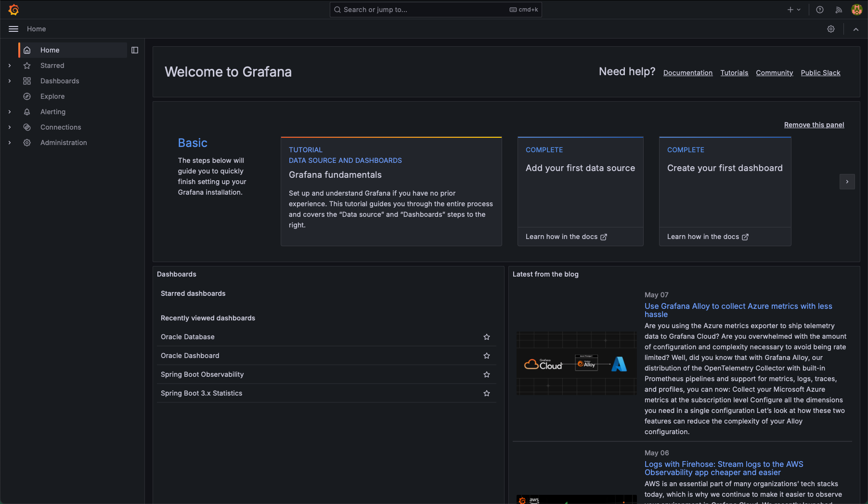
Task: Open the hamburger navigation menu
Action: click(x=13, y=29)
